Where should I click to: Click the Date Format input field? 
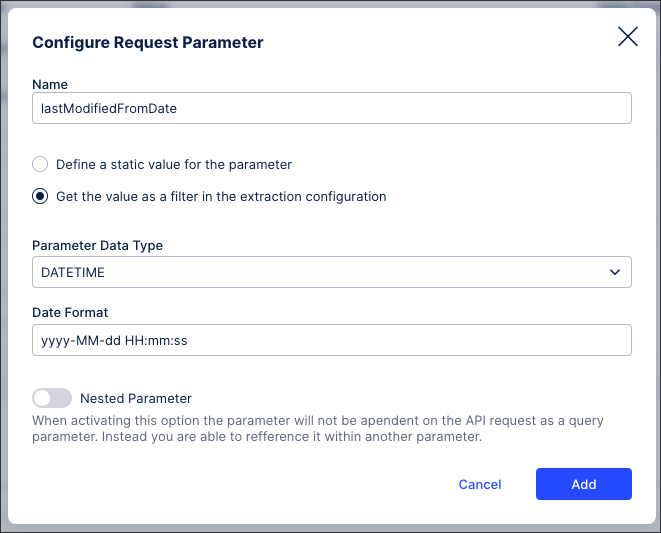click(x=331, y=340)
